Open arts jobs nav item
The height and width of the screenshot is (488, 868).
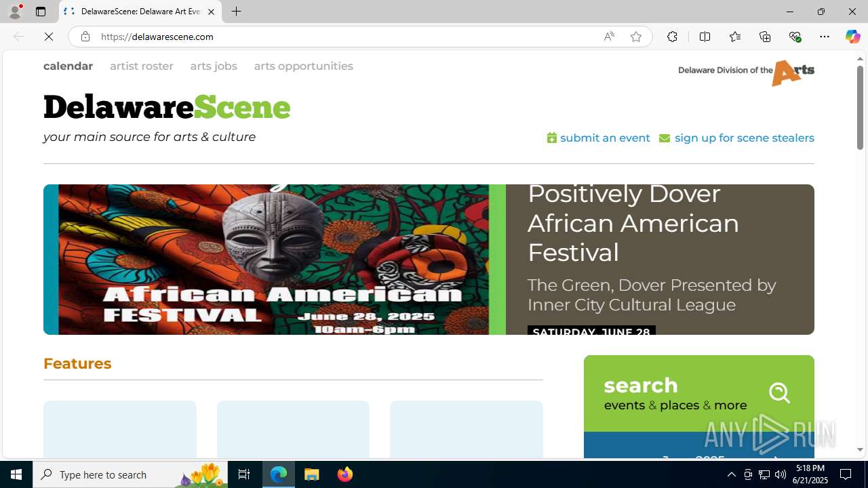click(x=214, y=66)
